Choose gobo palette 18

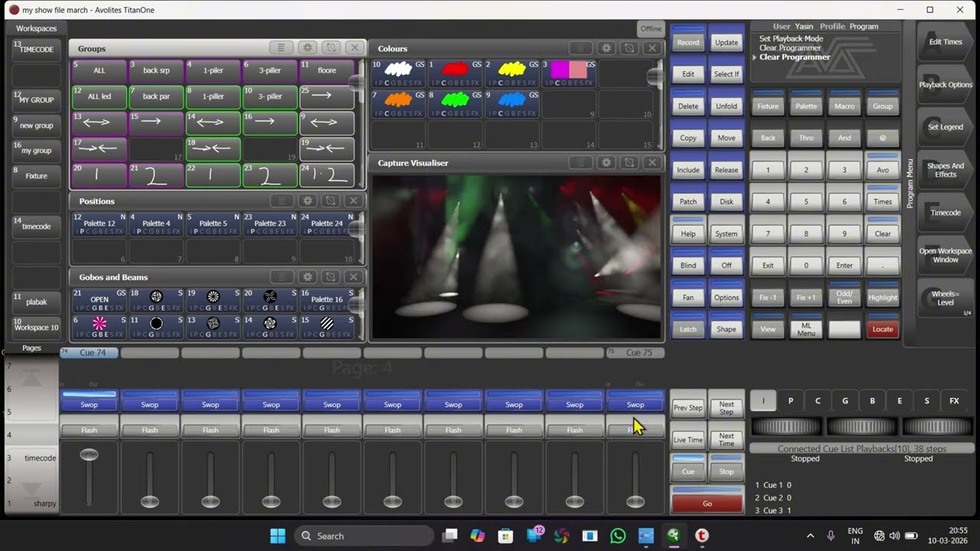(x=156, y=300)
